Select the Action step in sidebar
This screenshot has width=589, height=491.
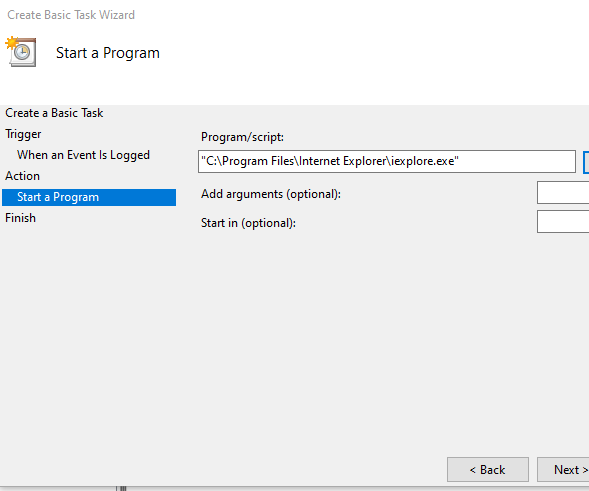click(x=23, y=176)
